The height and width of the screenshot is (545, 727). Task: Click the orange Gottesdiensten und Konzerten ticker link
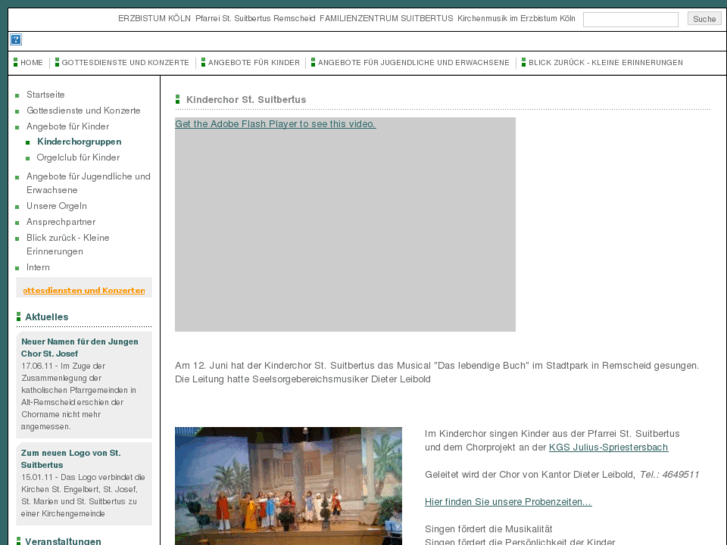tap(84, 290)
